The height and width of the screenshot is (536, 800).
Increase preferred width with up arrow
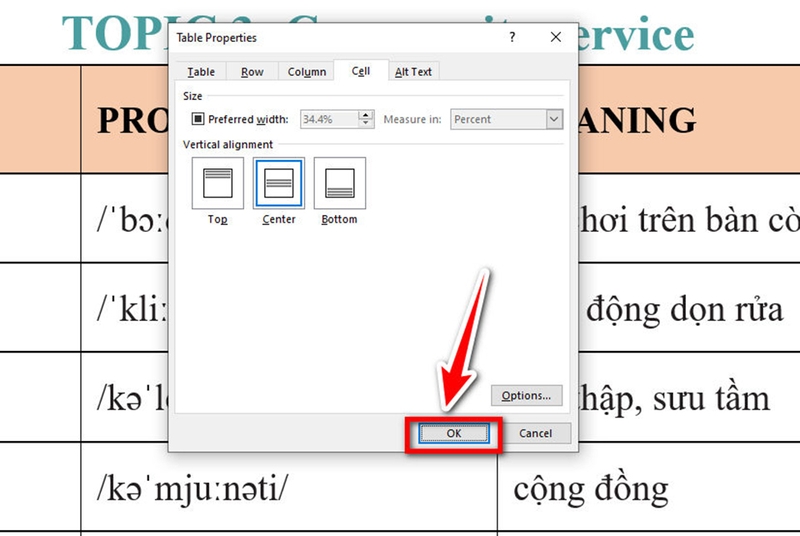[366, 115]
